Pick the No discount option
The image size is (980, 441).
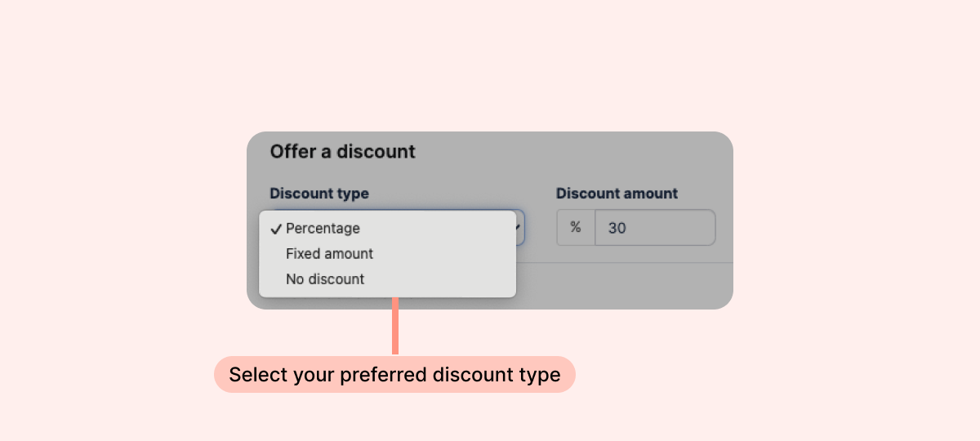click(325, 279)
